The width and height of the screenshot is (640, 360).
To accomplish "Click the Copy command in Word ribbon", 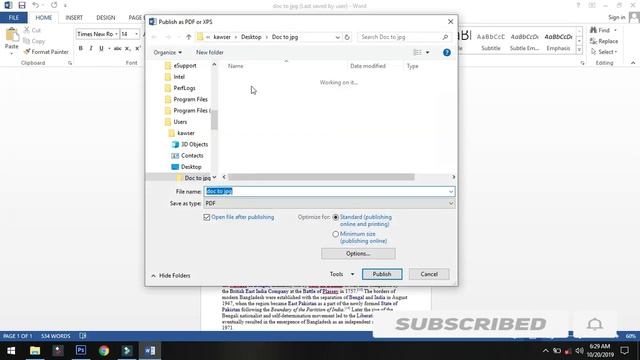I will (x=34, y=41).
